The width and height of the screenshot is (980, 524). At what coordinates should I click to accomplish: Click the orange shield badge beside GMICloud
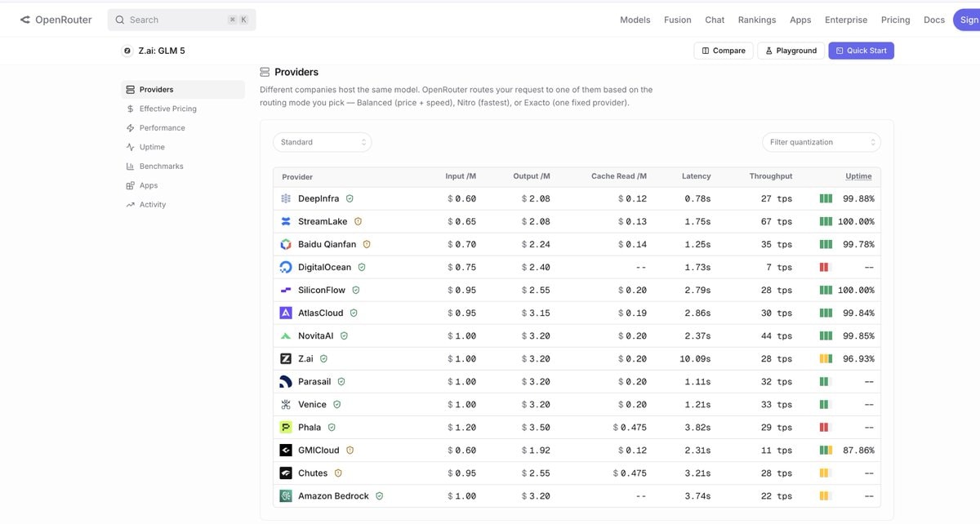350,450
